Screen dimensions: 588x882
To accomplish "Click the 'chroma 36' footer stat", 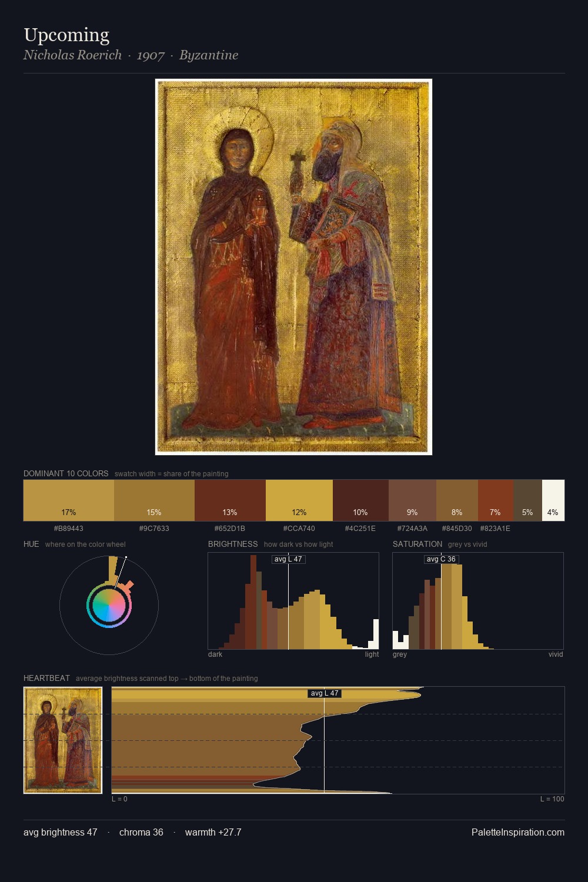I will click(x=141, y=832).
